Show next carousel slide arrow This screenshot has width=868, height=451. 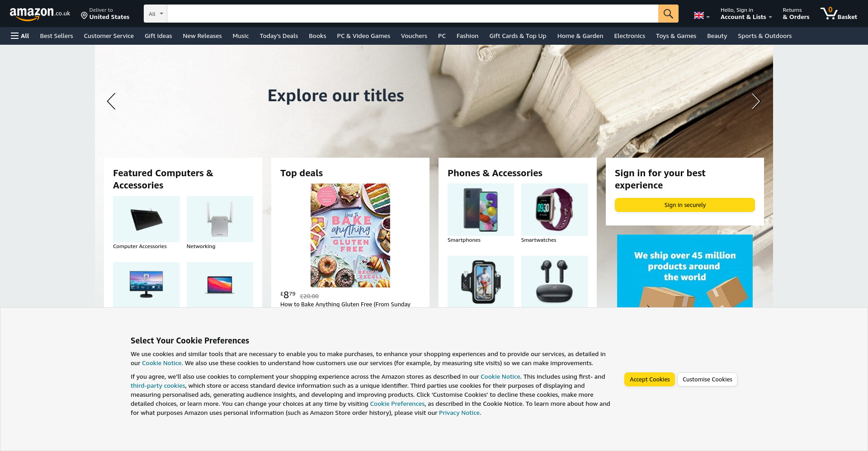pos(755,101)
